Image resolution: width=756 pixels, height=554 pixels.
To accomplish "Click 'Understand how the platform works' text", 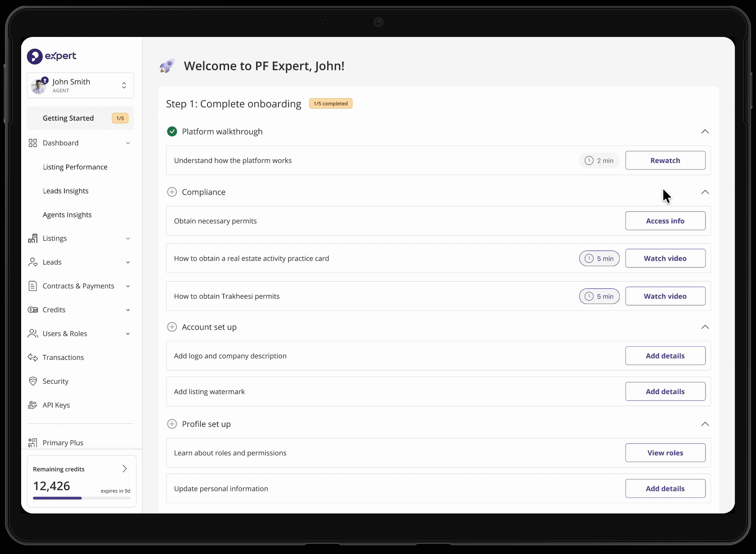I will tap(233, 161).
